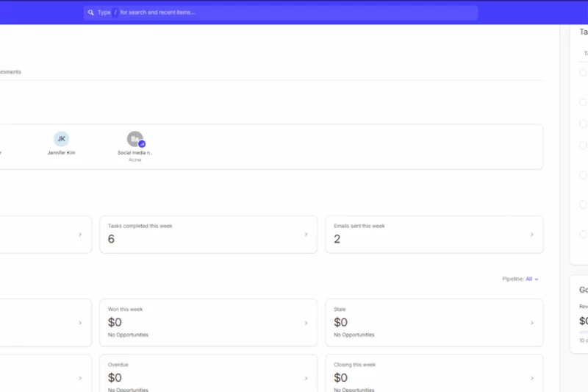The image size is (588, 392).
Task: Click the arrow on Emails sent this week
Action: click(x=531, y=235)
